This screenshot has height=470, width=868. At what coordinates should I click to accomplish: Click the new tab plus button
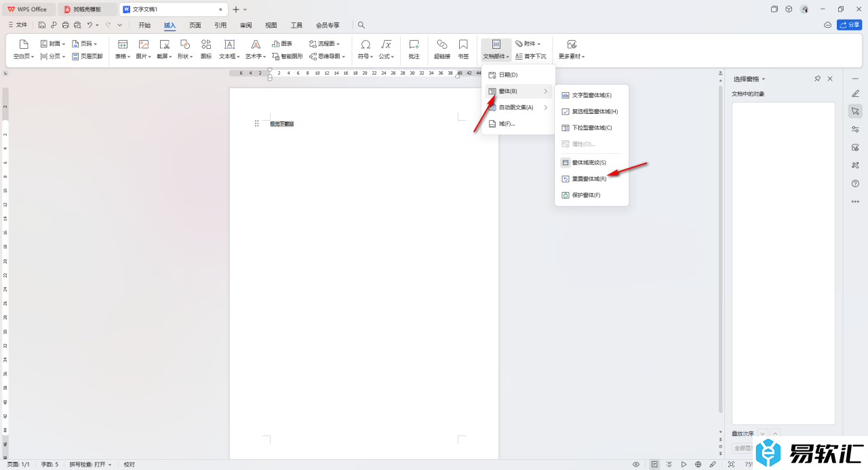click(236, 9)
